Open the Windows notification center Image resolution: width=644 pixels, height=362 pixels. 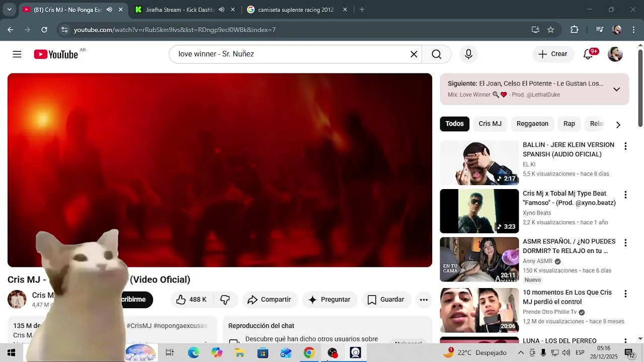(x=629, y=353)
